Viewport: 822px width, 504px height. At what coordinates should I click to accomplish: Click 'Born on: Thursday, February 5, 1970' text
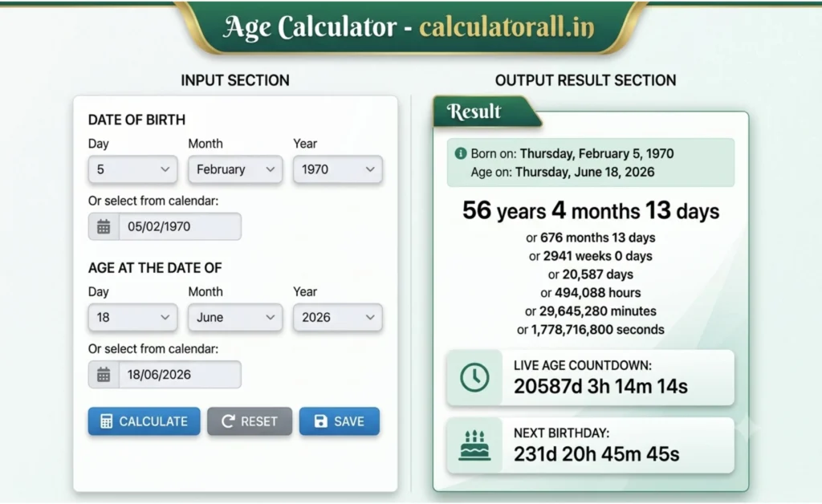572,153
